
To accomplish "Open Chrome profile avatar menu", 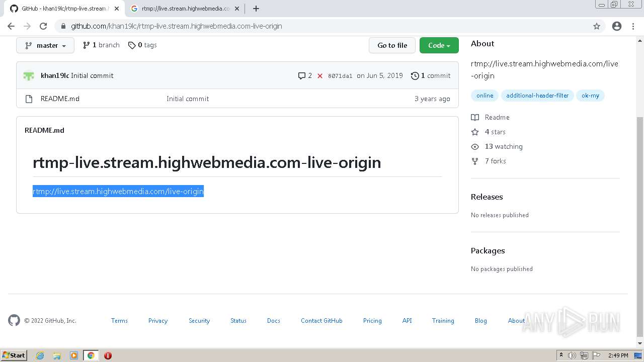I will click(x=617, y=26).
